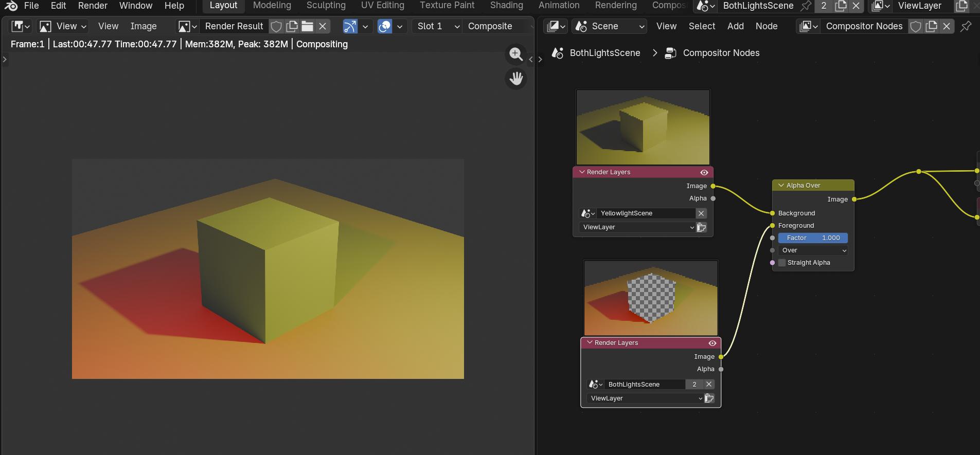
Task: Toggle the gizmo display button in image viewer
Action: tap(350, 26)
